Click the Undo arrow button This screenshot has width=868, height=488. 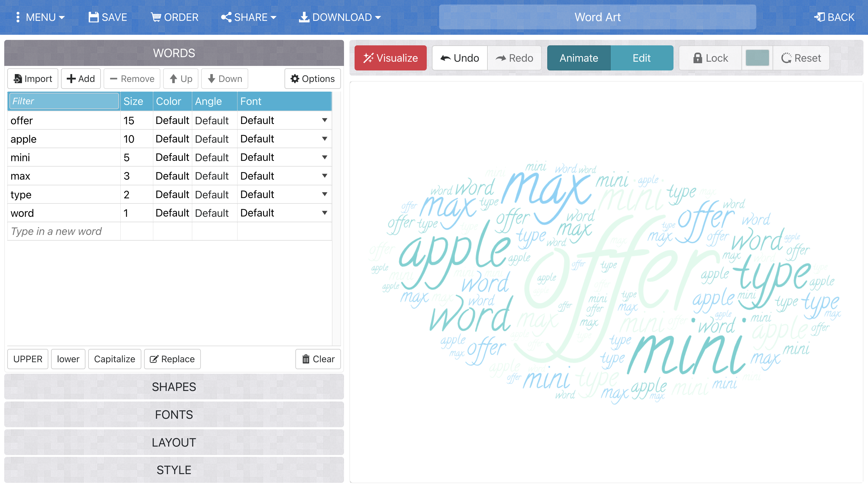(460, 58)
